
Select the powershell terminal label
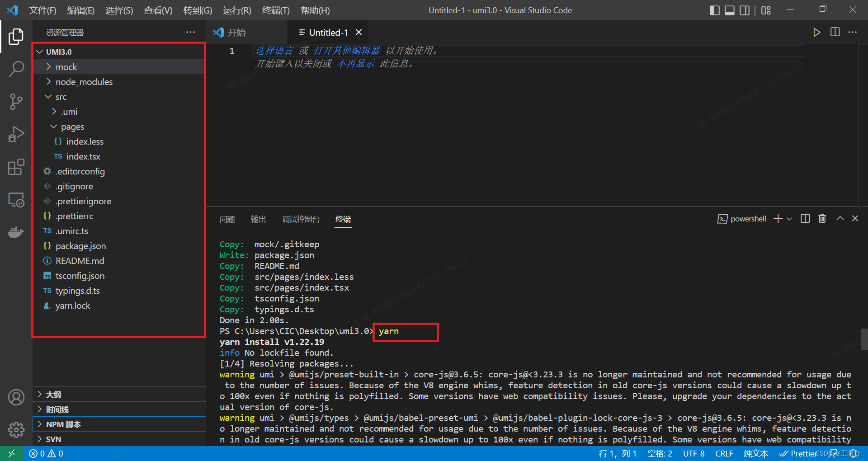742,219
